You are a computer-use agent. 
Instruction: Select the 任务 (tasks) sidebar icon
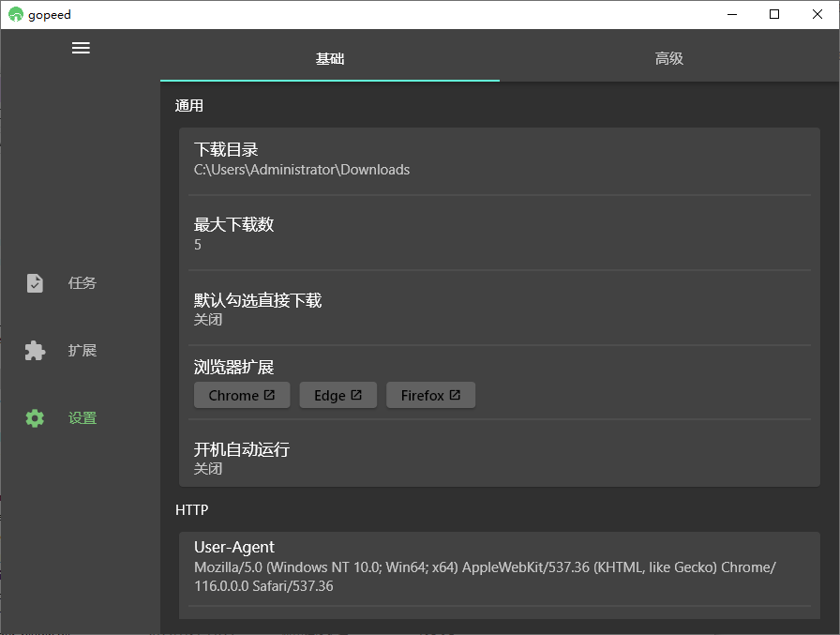35,282
